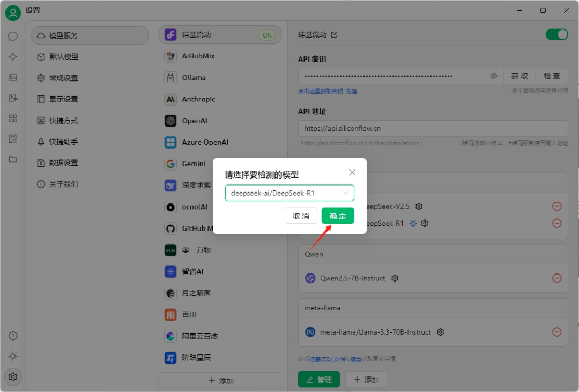Click the API 地址 input field
The height and width of the screenshot is (392, 579).
point(433,128)
